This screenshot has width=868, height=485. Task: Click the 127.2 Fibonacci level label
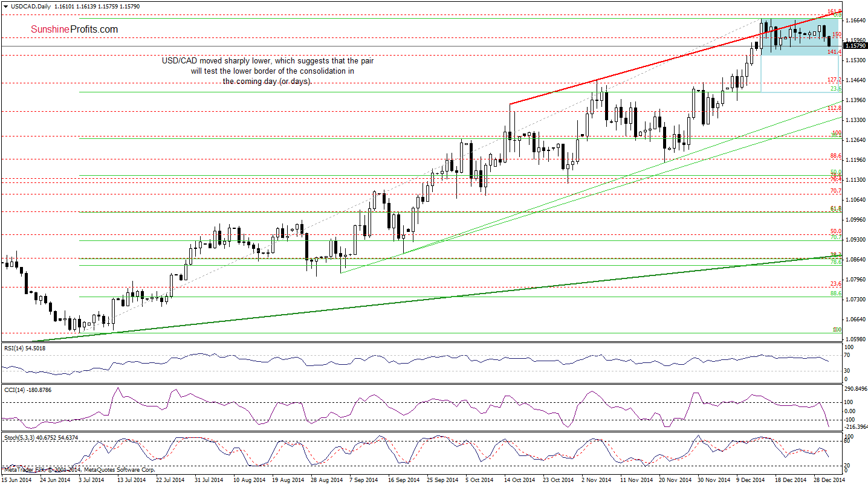pos(835,80)
